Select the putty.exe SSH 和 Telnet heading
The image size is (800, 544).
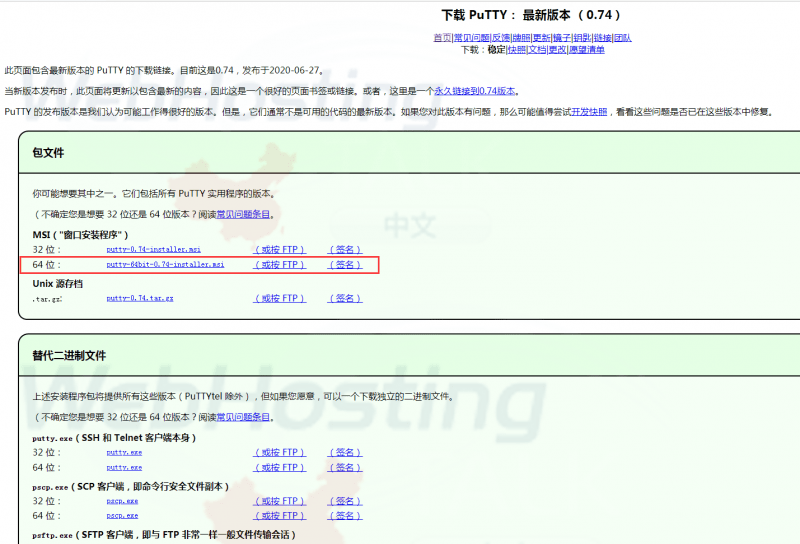114,438
